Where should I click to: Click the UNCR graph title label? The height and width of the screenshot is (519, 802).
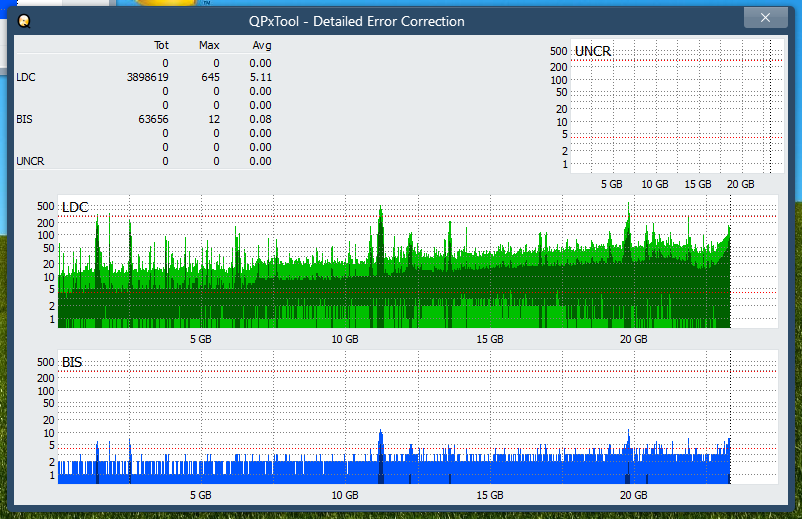[593, 51]
